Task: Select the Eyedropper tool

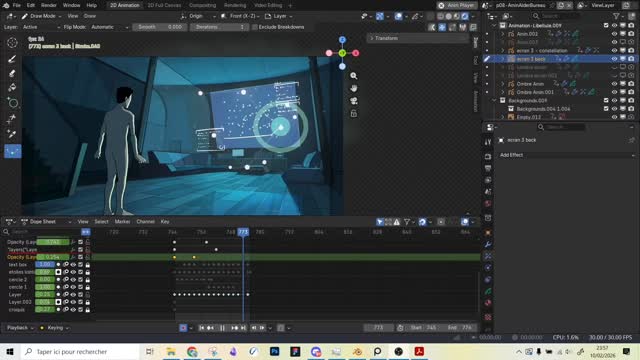Action: (x=12, y=134)
